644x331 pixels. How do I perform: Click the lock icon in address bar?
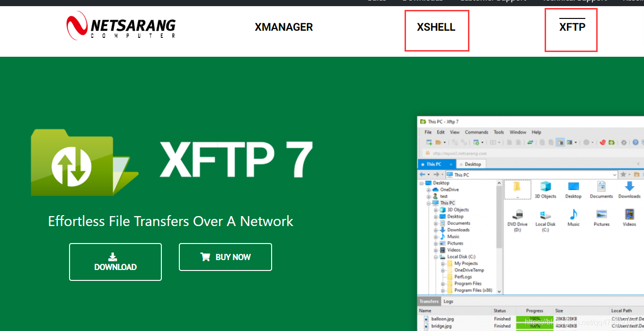428,153
